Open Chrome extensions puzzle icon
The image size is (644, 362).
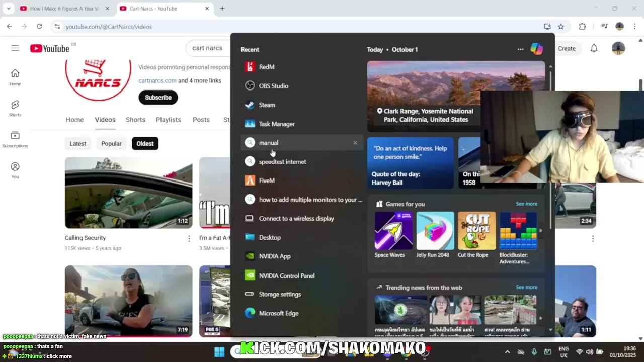(x=582, y=27)
